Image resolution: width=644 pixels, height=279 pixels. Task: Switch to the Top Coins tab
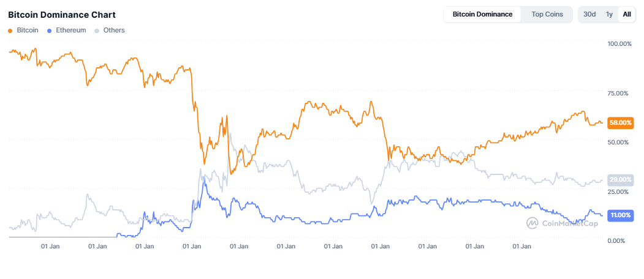[547, 14]
